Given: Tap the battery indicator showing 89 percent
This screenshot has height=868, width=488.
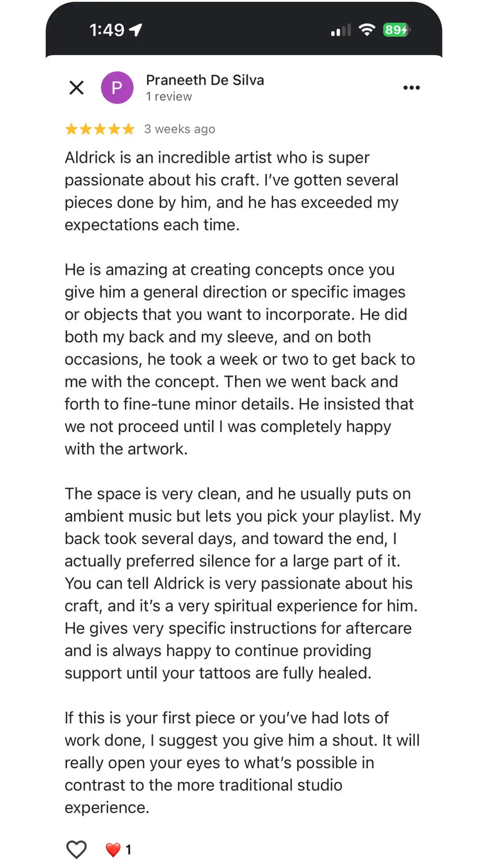Looking at the screenshot, I should pos(394,29).
